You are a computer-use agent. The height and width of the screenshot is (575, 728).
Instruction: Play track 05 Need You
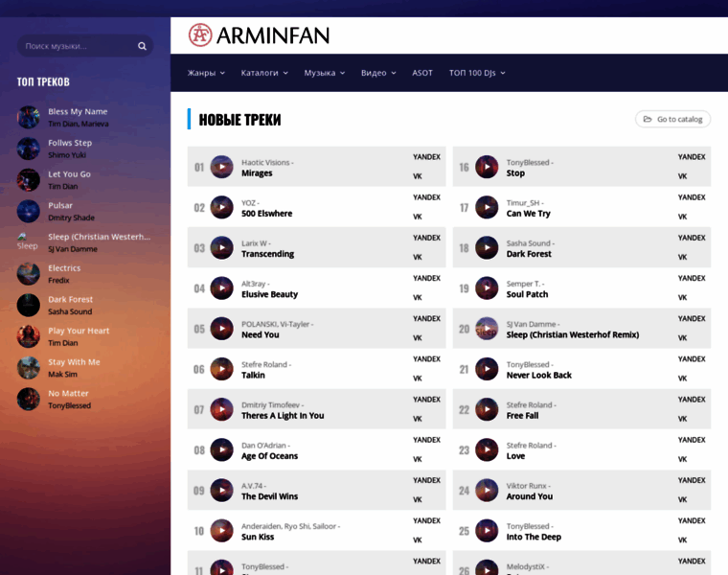click(x=222, y=329)
